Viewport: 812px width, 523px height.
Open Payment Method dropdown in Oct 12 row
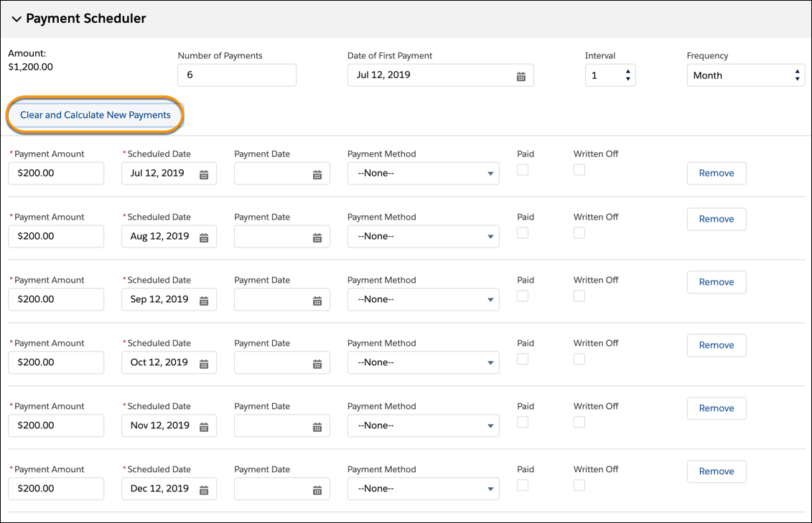(423, 362)
